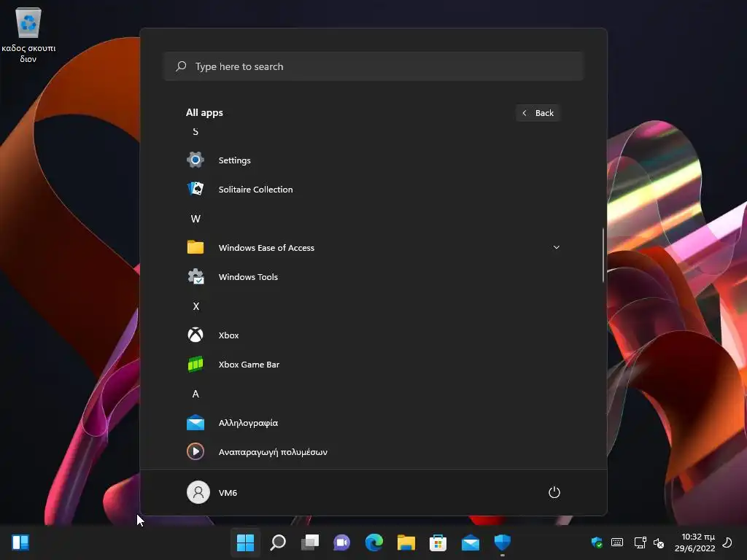The height and width of the screenshot is (560, 747).
Task: Open Windows Security shield on taskbar
Action: coord(502,542)
